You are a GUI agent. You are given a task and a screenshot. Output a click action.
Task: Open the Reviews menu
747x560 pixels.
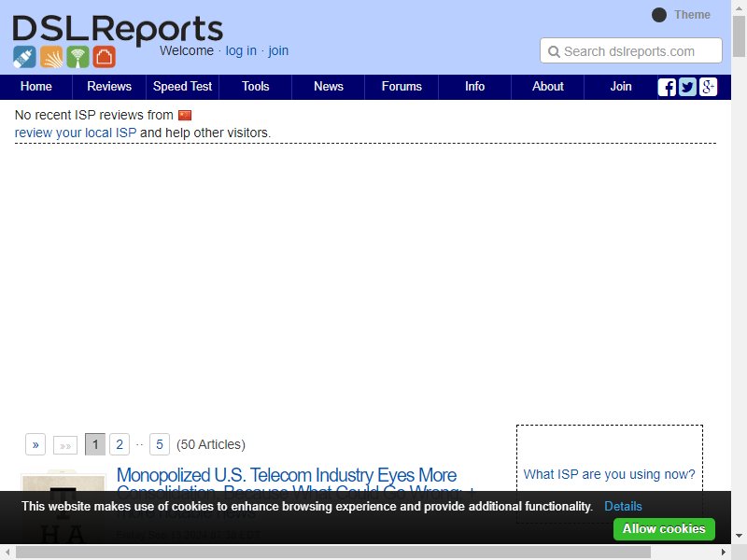[x=109, y=87]
